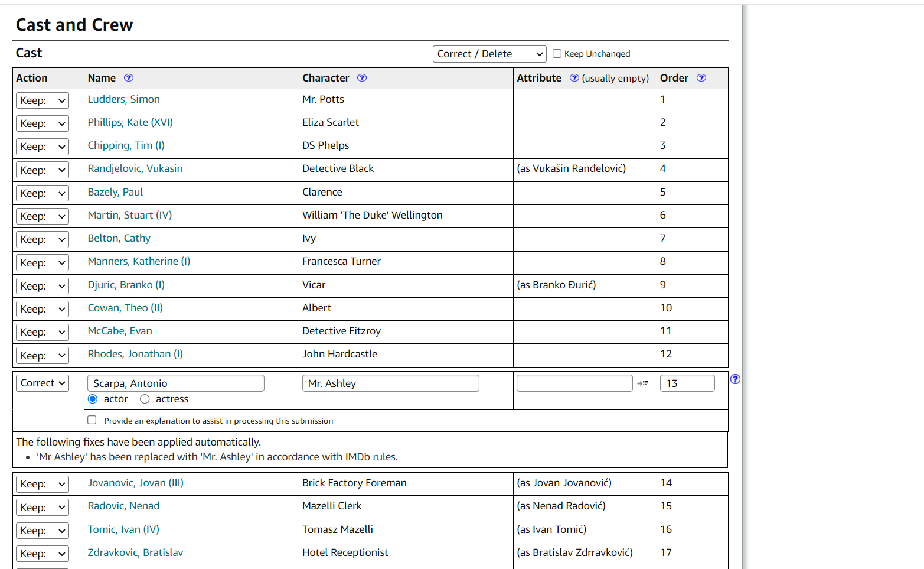The height and width of the screenshot is (569, 924).
Task: Open help for the Order column
Action: (x=701, y=77)
